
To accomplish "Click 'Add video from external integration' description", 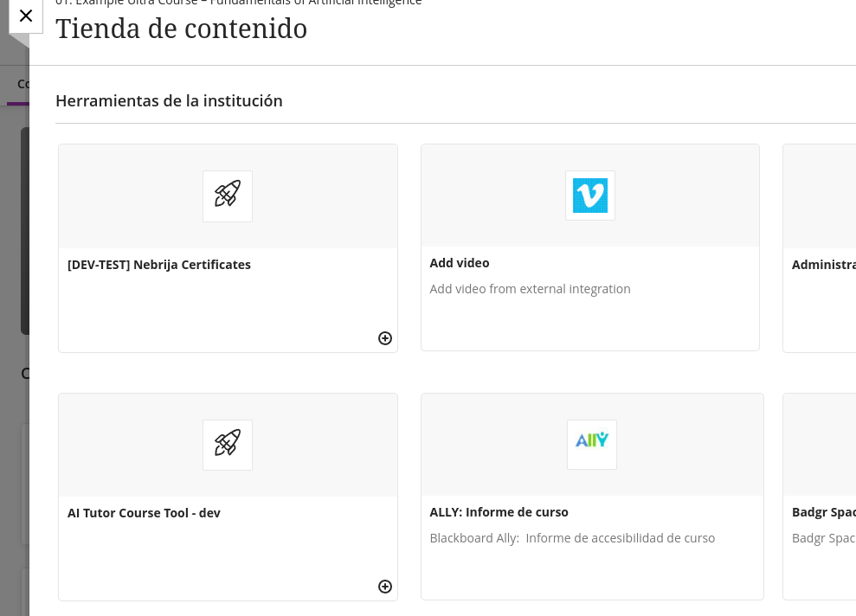I will [x=530, y=289].
